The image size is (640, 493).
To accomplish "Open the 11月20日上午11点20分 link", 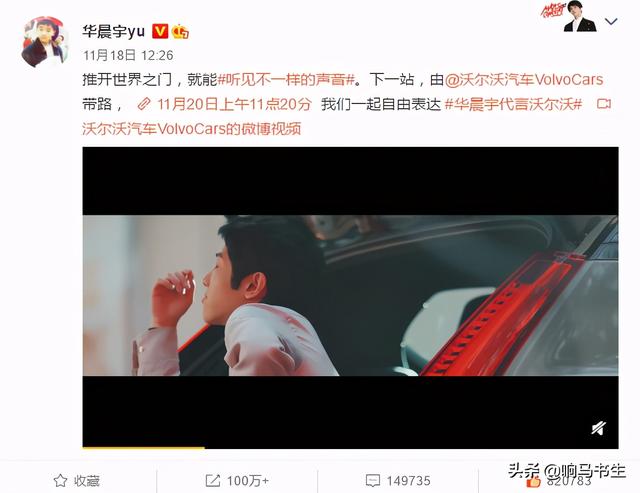I will (234, 104).
